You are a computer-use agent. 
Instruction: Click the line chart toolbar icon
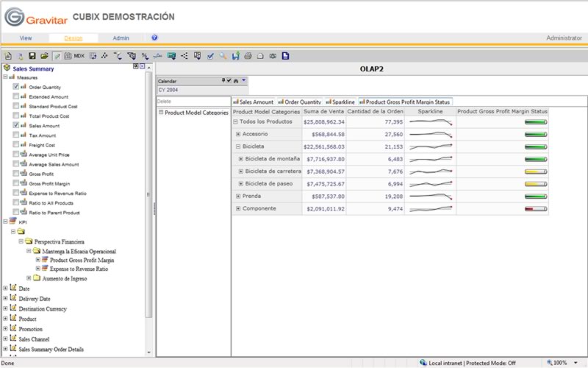click(x=157, y=57)
